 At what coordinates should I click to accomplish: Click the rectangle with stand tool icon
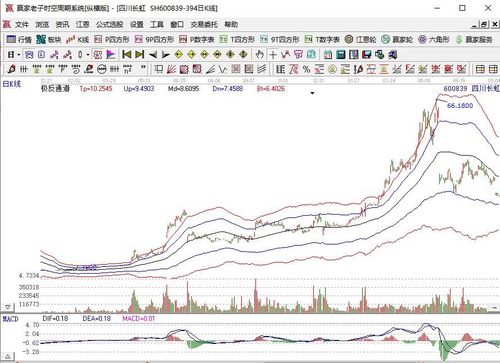click(x=159, y=69)
